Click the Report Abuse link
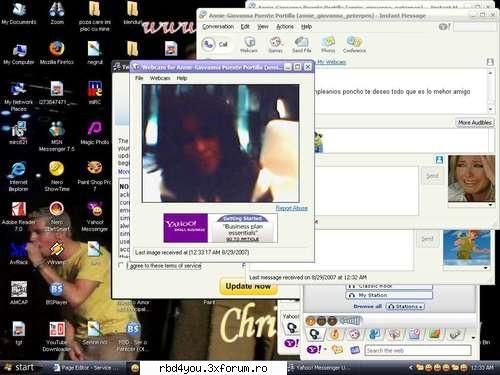500x375 pixels. [x=291, y=208]
